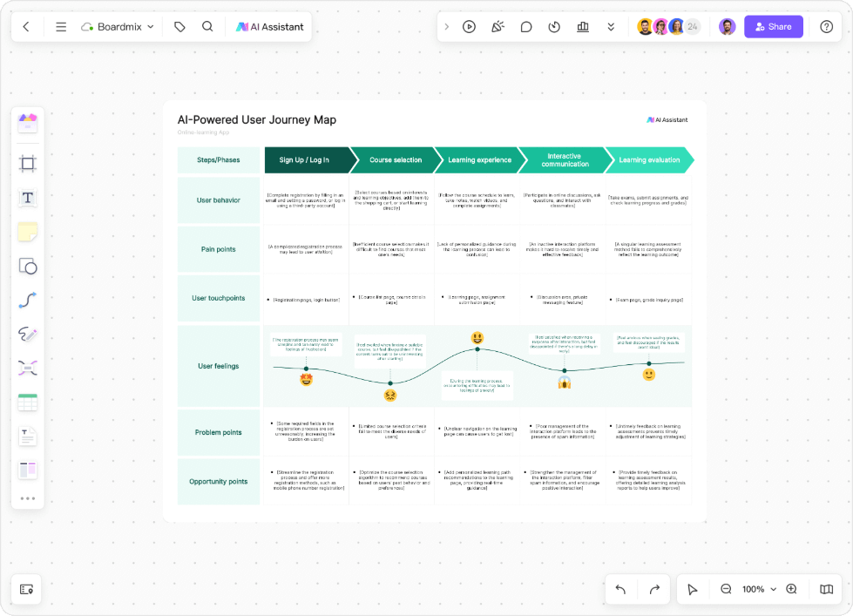Open search with the magnifier icon
853x616 pixels.
coord(207,27)
